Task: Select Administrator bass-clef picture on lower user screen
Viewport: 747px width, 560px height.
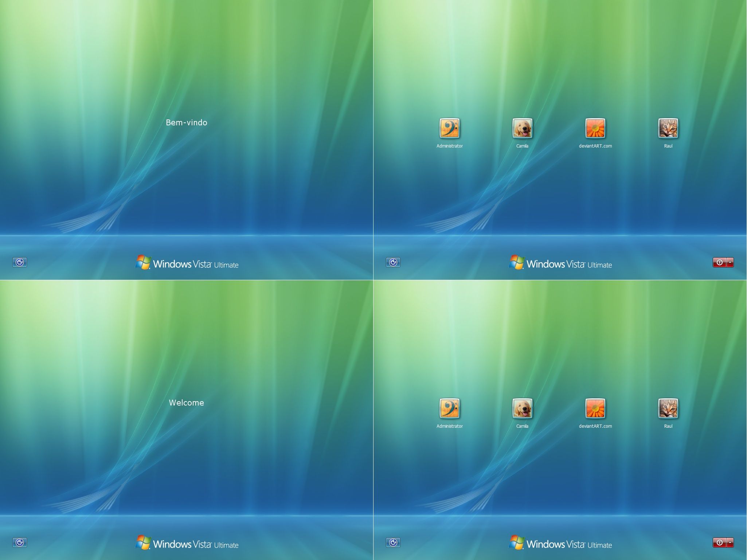Action: pos(450,408)
